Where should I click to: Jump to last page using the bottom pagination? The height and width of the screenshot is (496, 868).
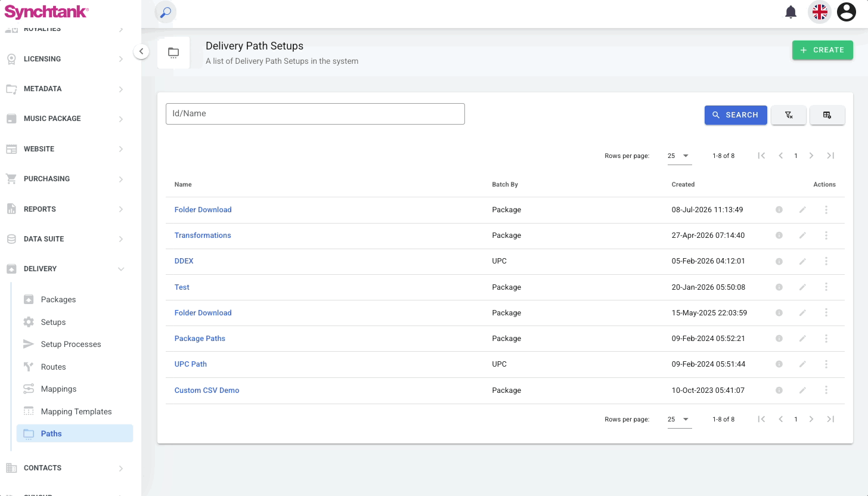tap(830, 419)
